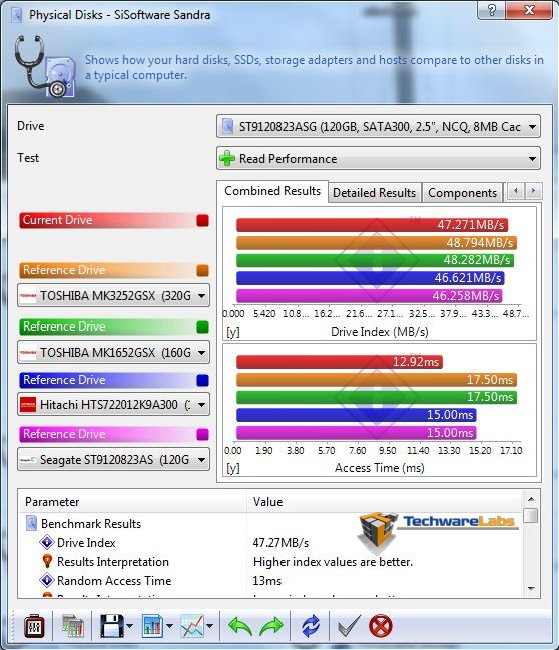Screen dimensions: 559x650
Task: Click the red Current Drive color swatch
Action: click(202, 221)
